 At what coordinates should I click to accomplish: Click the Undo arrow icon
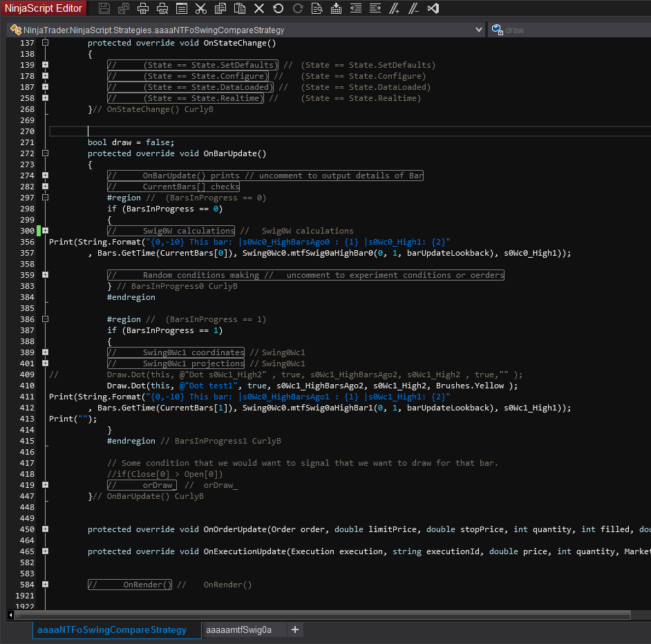(x=279, y=9)
